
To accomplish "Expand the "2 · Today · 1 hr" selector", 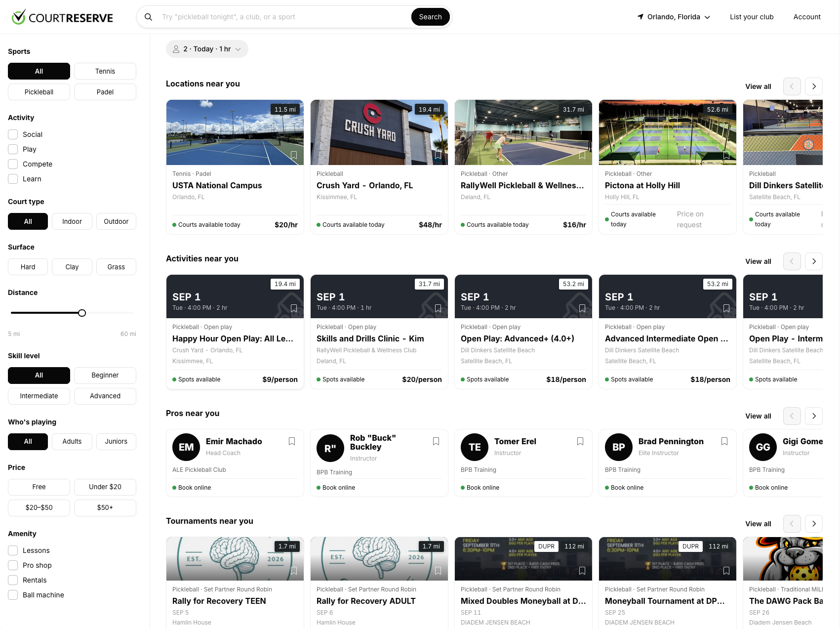I will [x=207, y=49].
